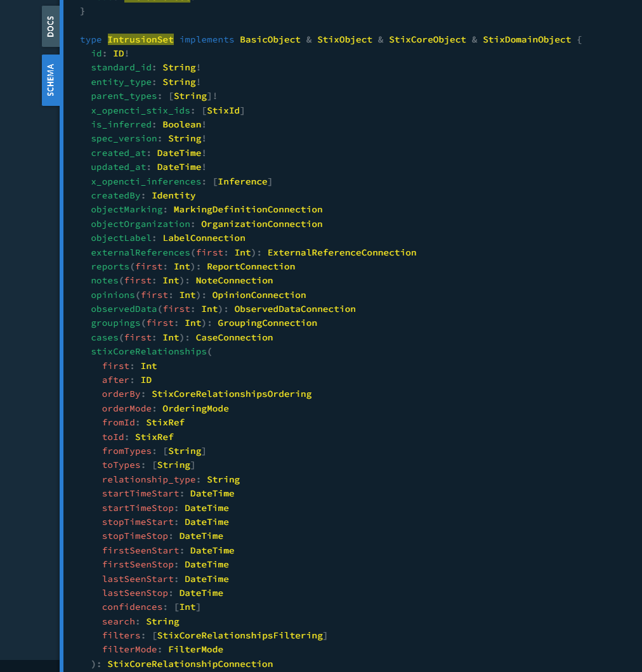Select the OrderingMode type
642x672 pixels.
coord(195,408)
